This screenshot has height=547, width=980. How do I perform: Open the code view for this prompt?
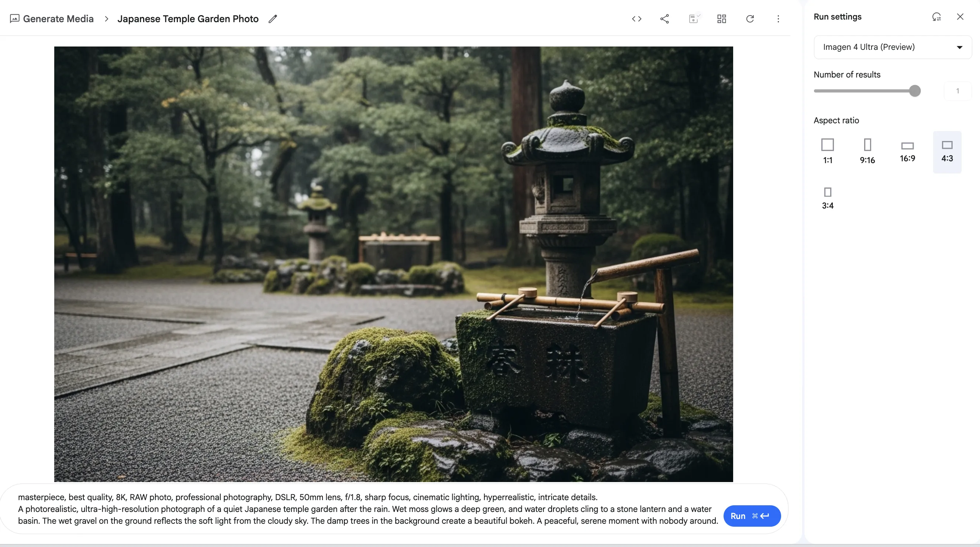tap(636, 18)
